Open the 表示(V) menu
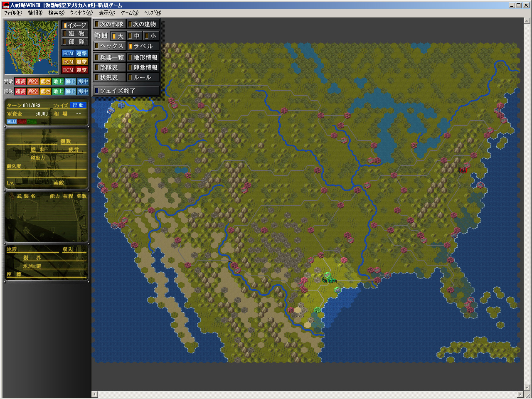Screen dimensions: 532x399 pos(106,13)
